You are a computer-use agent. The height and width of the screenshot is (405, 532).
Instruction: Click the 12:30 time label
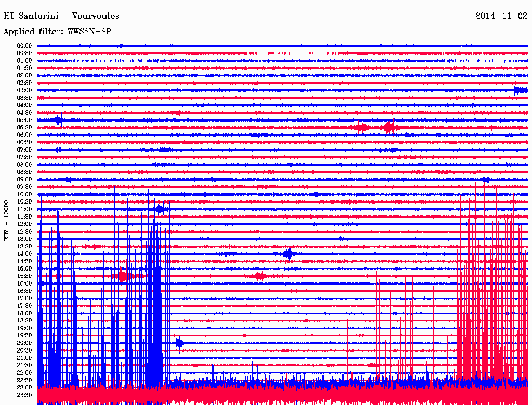[24, 232]
